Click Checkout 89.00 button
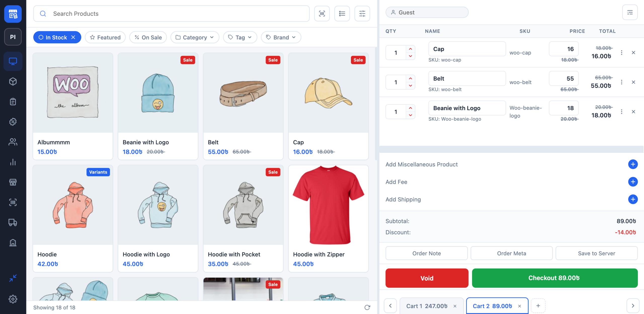The height and width of the screenshot is (314, 644). (554, 278)
